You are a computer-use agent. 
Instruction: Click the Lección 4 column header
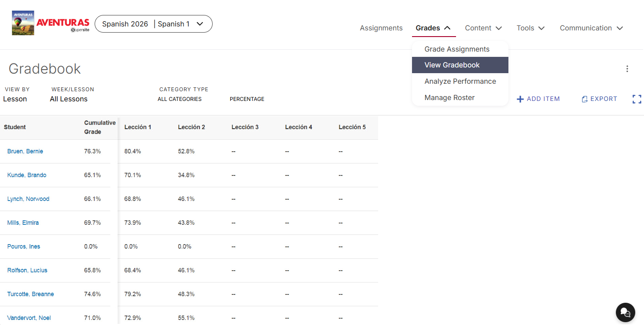pyautogui.click(x=298, y=127)
